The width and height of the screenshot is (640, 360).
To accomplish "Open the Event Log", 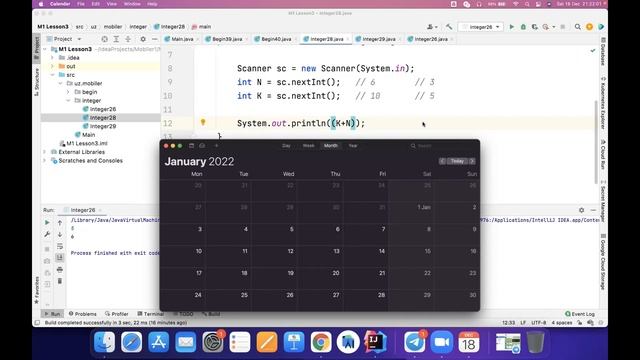I will pos(580,314).
